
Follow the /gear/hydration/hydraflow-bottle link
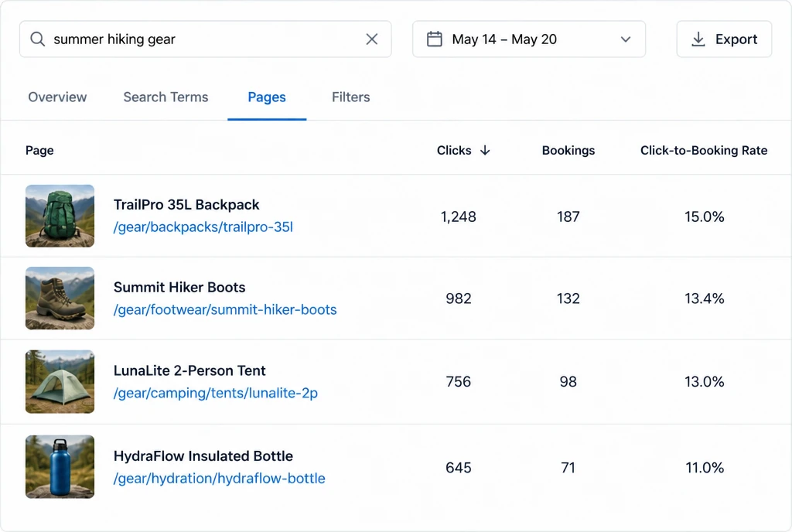(x=219, y=478)
